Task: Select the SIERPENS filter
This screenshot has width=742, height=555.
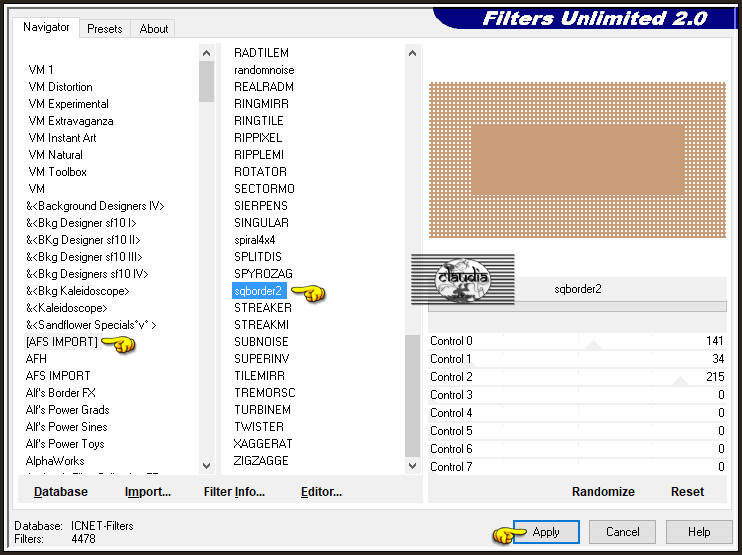Action: [x=261, y=206]
